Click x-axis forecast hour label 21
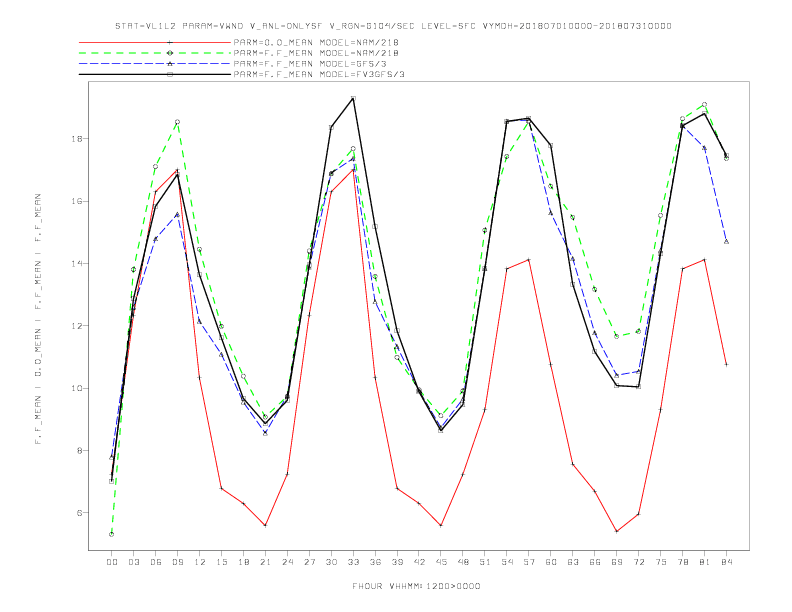 265,562
